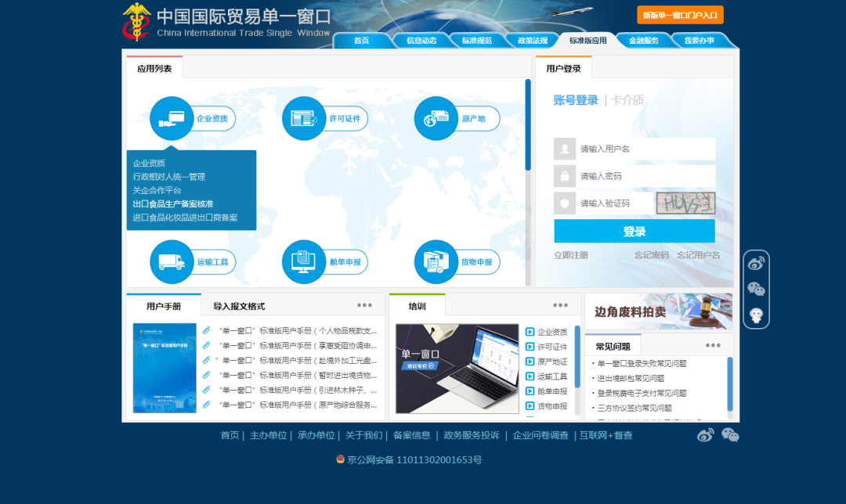Open the 三方协议签约常见问题 link

point(634,408)
